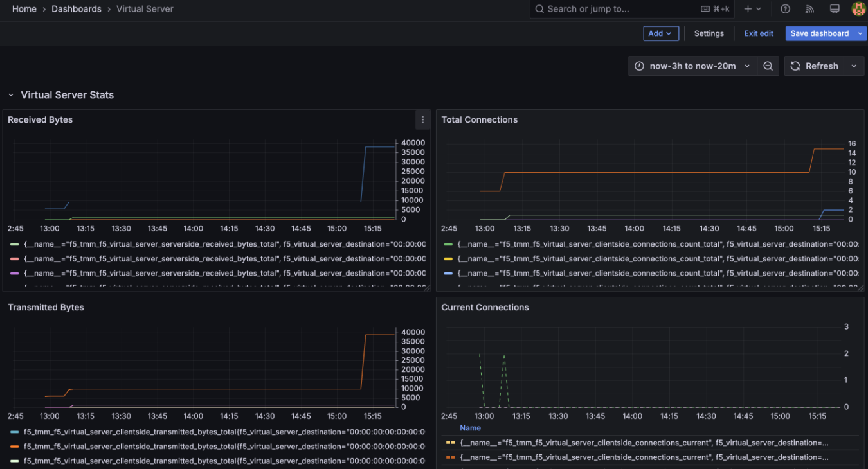Image resolution: width=868 pixels, height=469 pixels.
Task: Click the Total Connections panel resize handle
Action: point(860,288)
